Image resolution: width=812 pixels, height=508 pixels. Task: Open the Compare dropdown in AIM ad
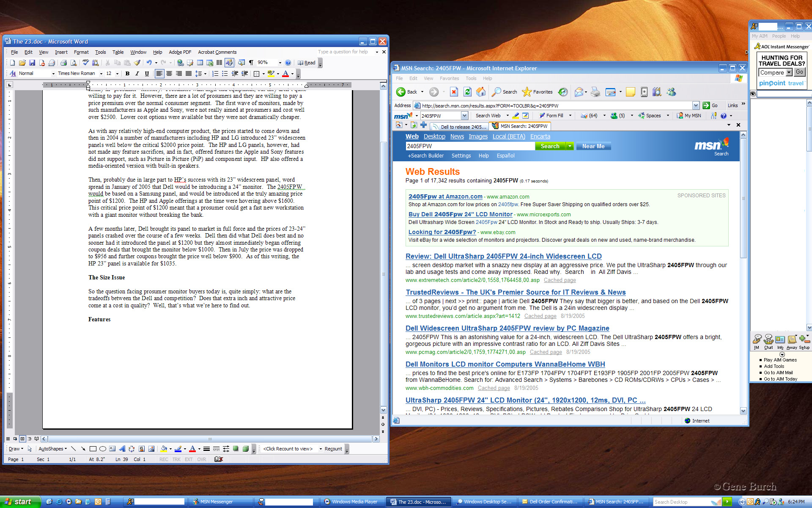click(x=789, y=72)
